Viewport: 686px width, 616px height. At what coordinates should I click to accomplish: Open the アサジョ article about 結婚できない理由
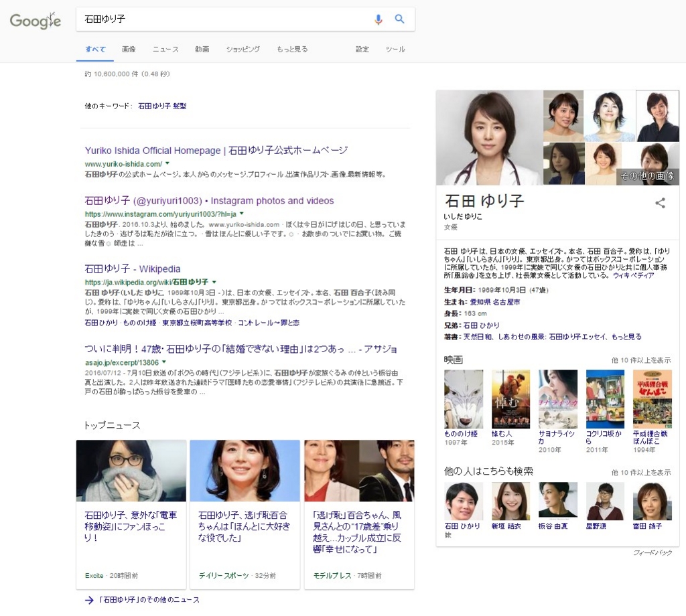(x=241, y=349)
